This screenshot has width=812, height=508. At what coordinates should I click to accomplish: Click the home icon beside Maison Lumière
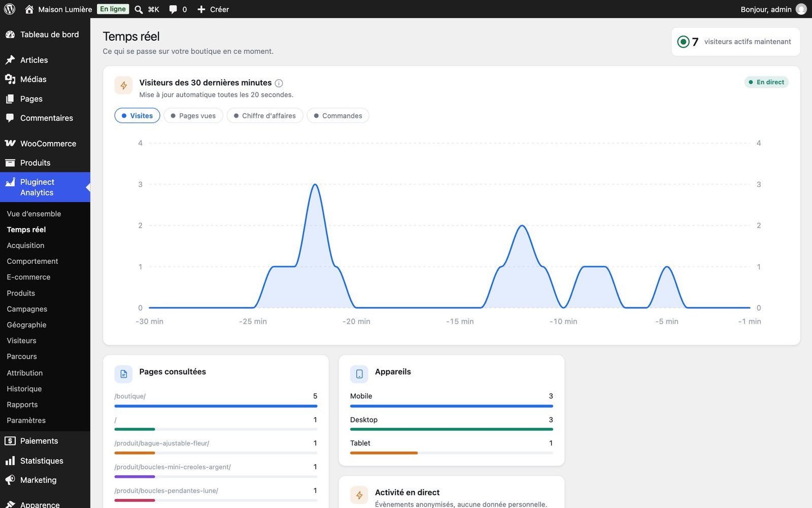29,9
